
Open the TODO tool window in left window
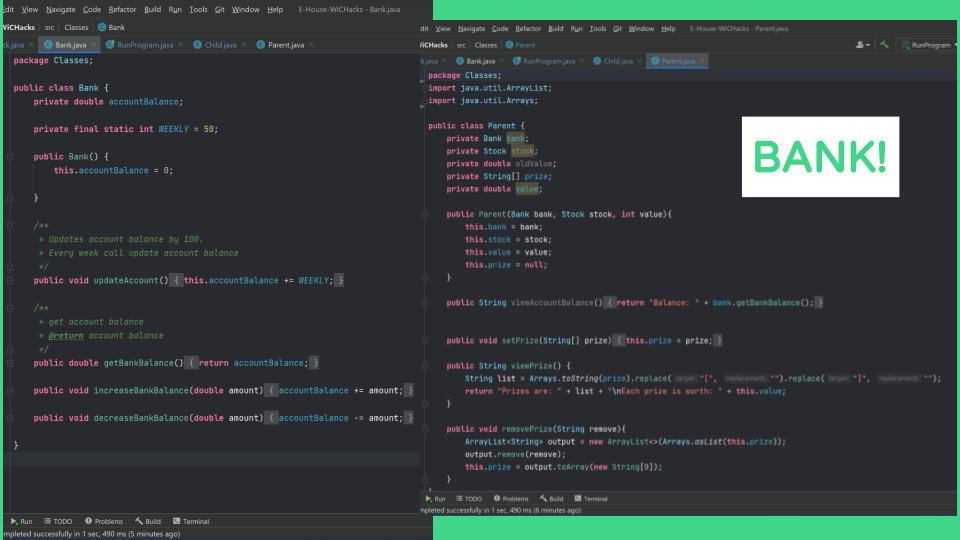click(x=58, y=521)
